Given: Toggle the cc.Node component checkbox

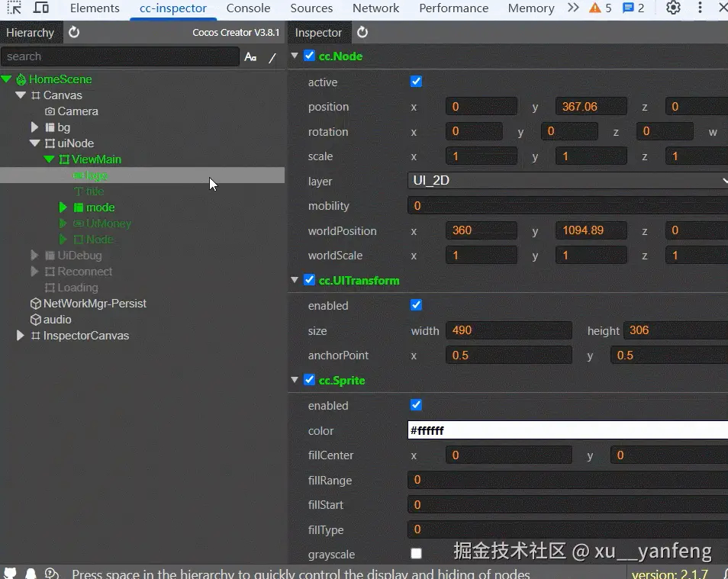Looking at the screenshot, I should tap(309, 56).
